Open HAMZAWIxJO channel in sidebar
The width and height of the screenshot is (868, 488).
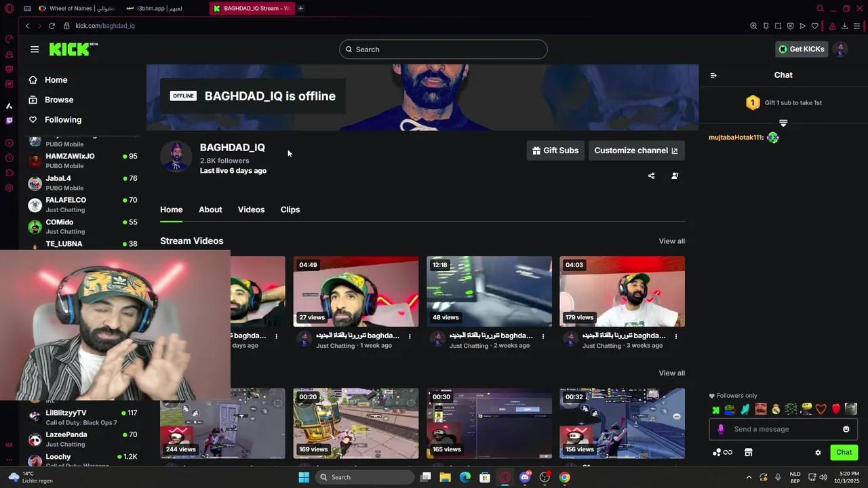pos(82,161)
